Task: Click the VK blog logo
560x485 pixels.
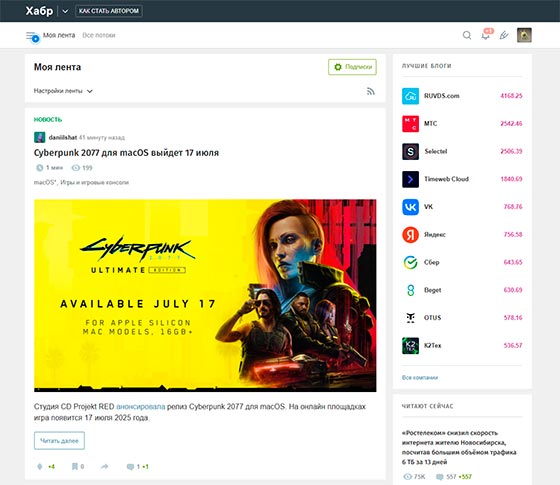Action: coord(410,207)
